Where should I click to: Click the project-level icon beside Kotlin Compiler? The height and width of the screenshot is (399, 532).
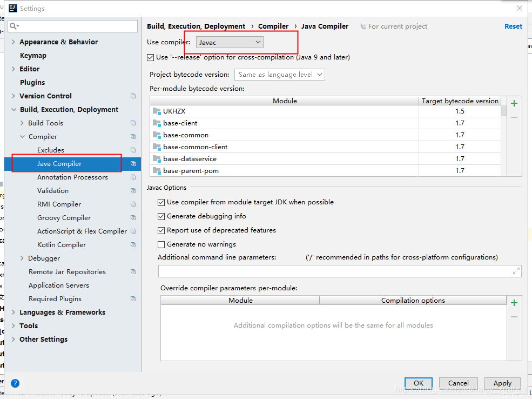(x=133, y=245)
